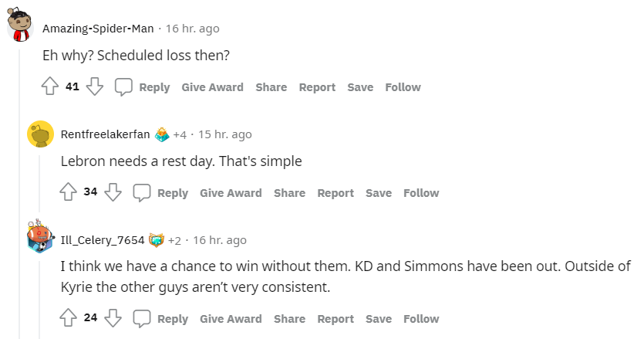Report Amazing-Spider-Man's comment
Viewport: 644px width, 339px height.
317,87
